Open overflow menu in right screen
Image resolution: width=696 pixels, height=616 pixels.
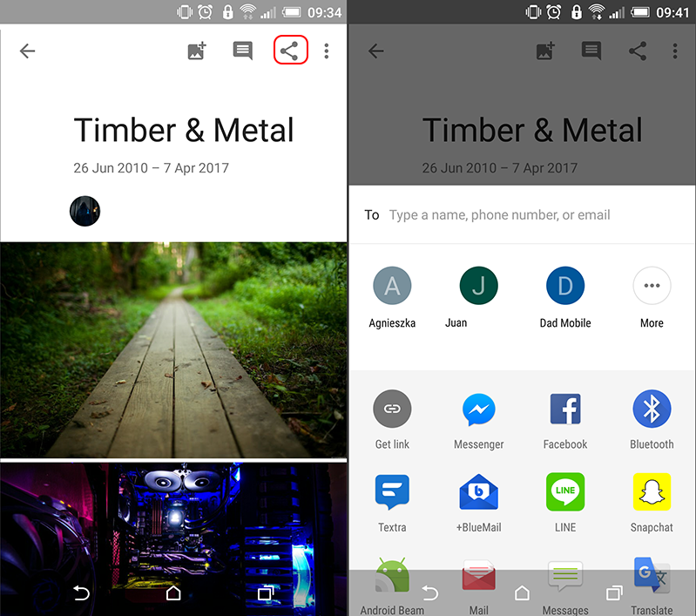pyautogui.click(x=675, y=51)
